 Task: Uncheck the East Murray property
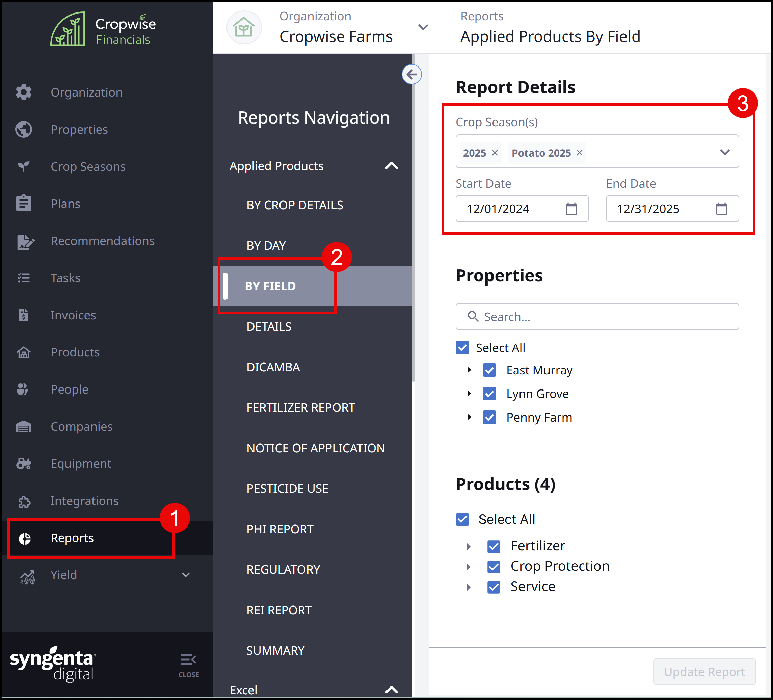click(x=489, y=370)
